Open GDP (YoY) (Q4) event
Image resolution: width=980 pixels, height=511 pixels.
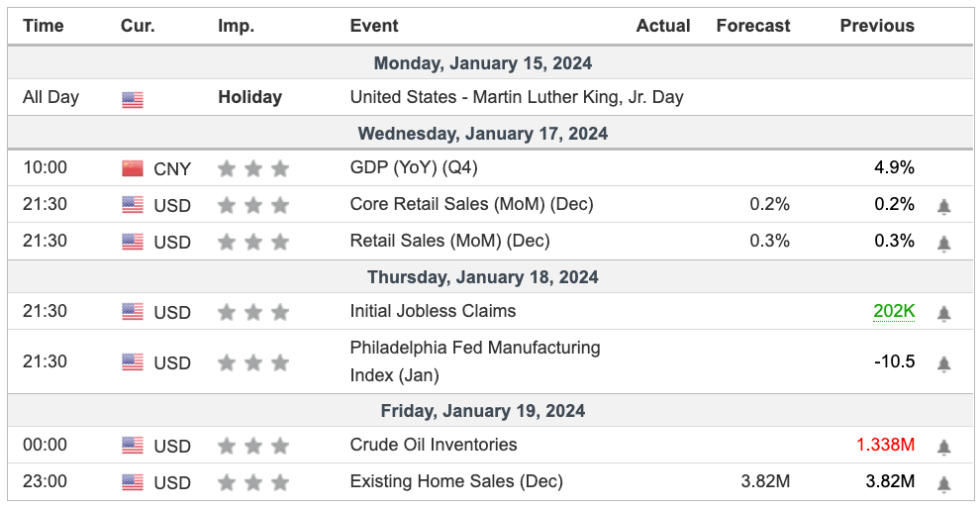(414, 168)
